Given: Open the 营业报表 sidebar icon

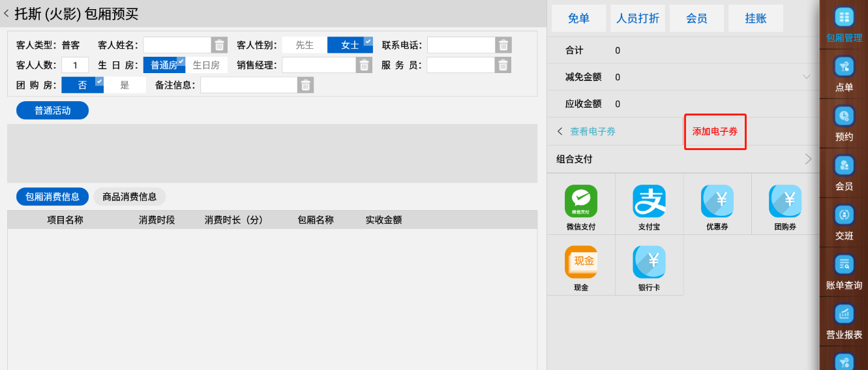Looking at the screenshot, I should click(x=844, y=314).
